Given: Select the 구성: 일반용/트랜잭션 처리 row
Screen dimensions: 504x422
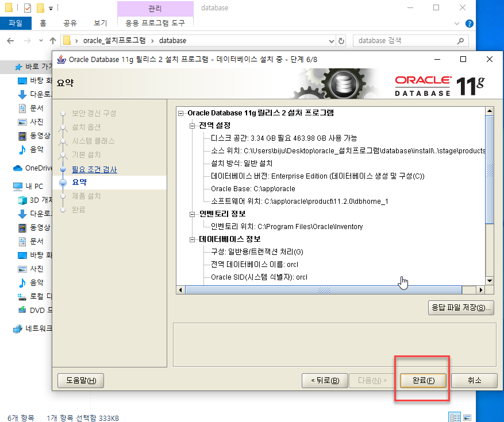Looking at the screenshot, I should pyautogui.click(x=257, y=252).
